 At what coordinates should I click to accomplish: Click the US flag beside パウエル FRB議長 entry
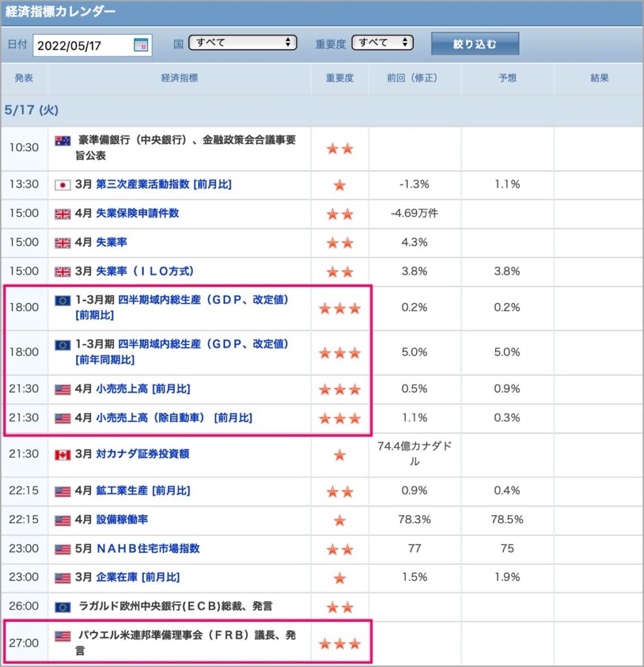click(63, 636)
